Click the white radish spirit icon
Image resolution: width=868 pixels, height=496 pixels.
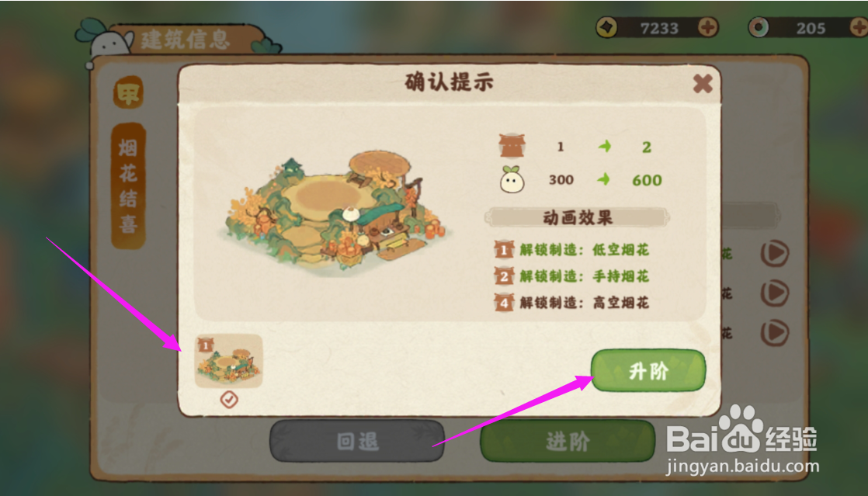coord(512,179)
